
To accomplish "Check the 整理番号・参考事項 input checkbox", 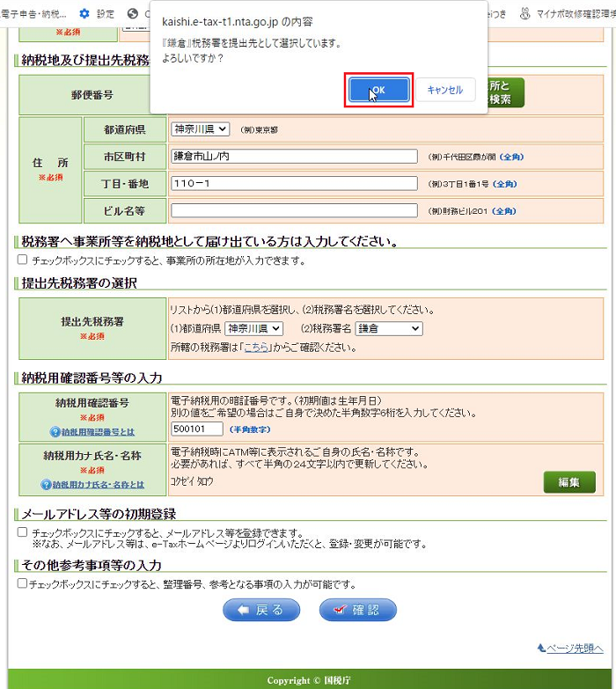I will point(22,583).
